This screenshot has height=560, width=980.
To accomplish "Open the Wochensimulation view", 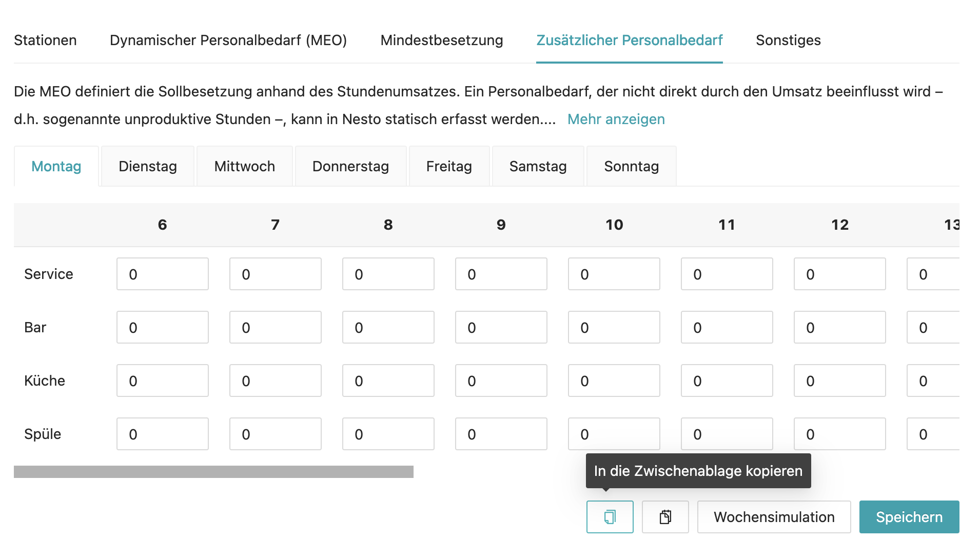I will 774,517.
